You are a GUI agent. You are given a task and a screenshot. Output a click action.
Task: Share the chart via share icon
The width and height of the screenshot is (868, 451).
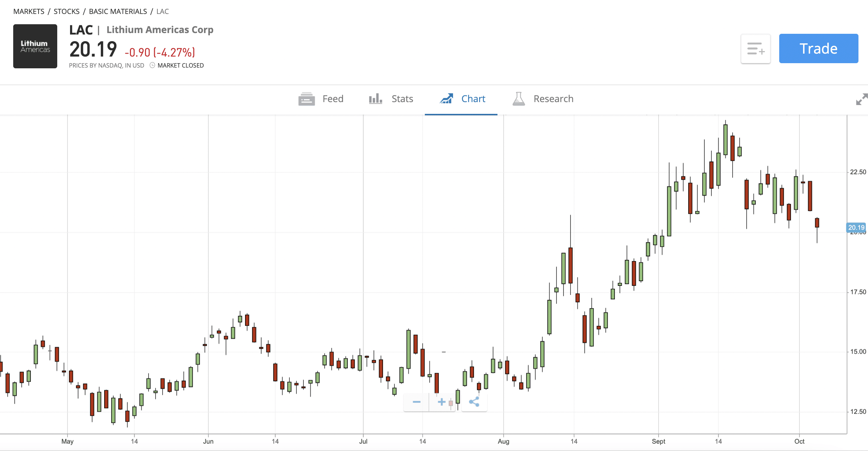point(474,402)
